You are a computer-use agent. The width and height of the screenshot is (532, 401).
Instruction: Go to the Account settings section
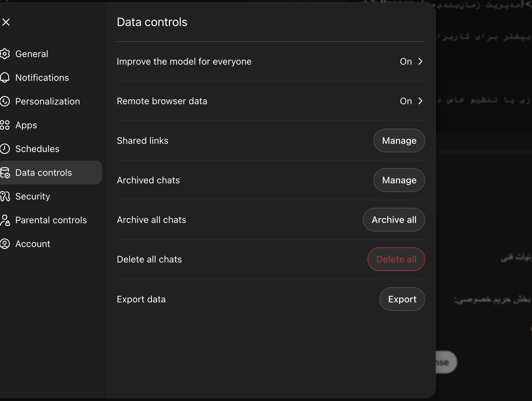pyautogui.click(x=33, y=244)
